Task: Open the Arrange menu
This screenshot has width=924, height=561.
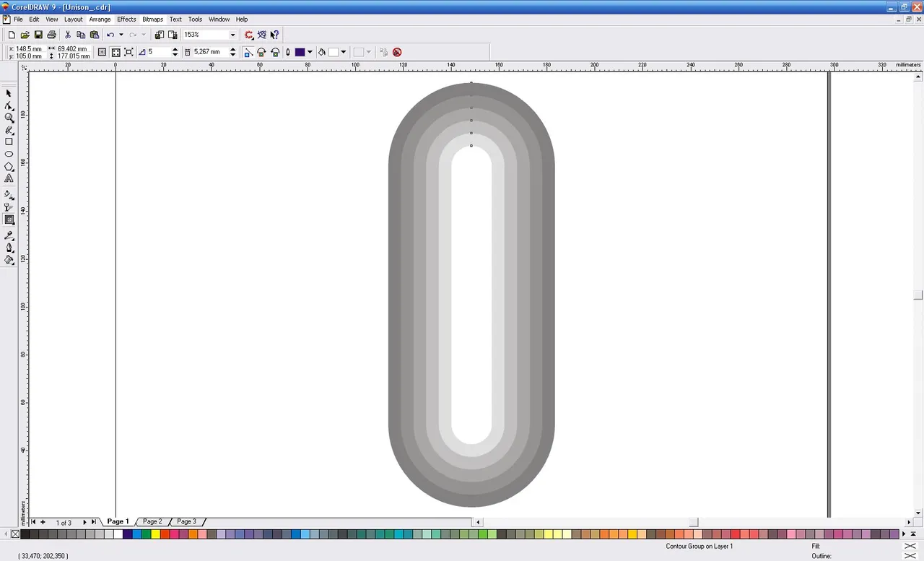Action: point(100,19)
